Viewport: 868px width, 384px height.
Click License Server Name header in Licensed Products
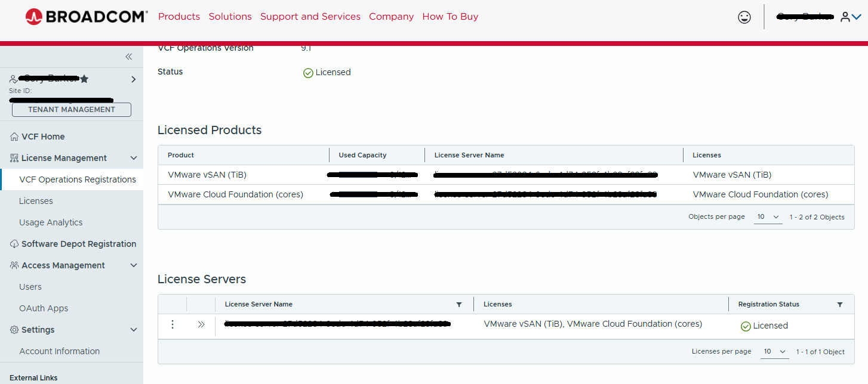pyautogui.click(x=469, y=155)
